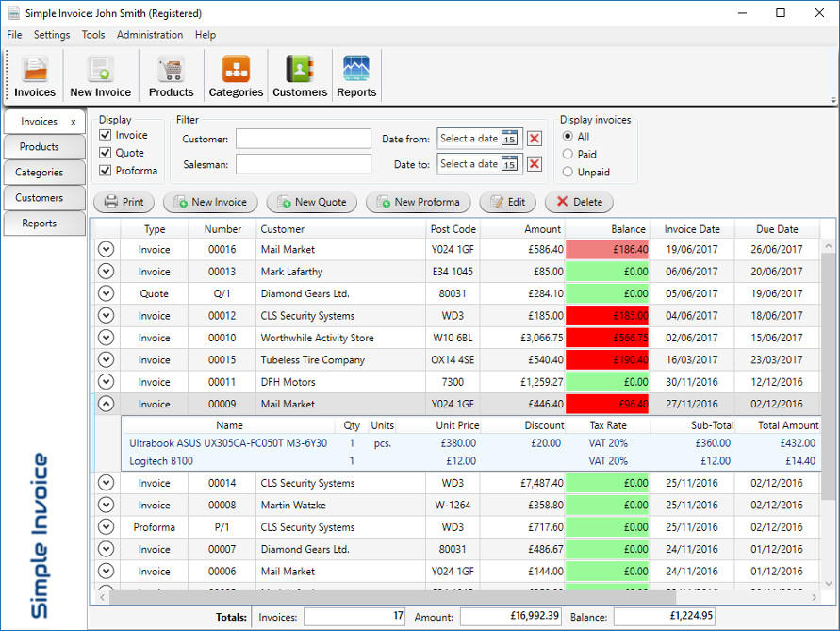The image size is (840, 631).
Task: Click the New Invoice toolbar icon
Action: click(x=100, y=76)
